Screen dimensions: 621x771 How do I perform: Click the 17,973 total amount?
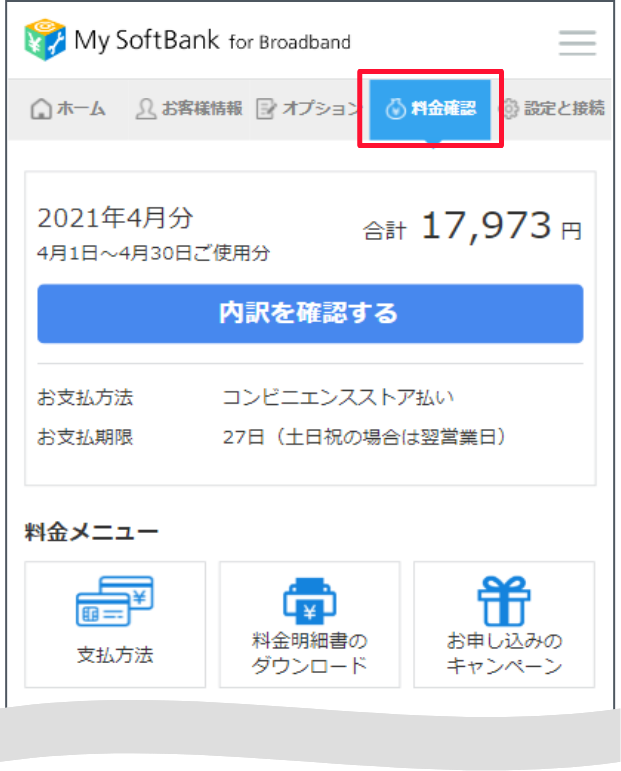487,226
